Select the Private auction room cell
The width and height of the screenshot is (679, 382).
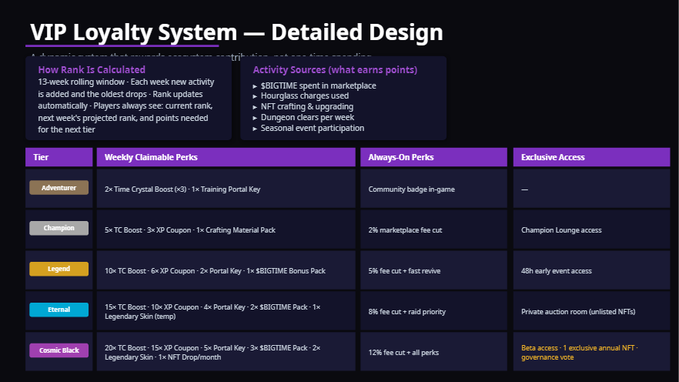(592, 311)
